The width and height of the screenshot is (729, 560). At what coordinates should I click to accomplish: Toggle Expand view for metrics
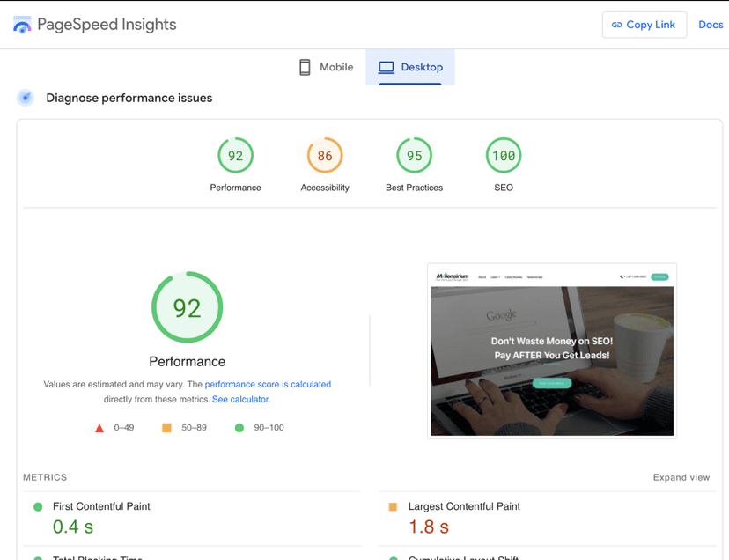coord(681,477)
